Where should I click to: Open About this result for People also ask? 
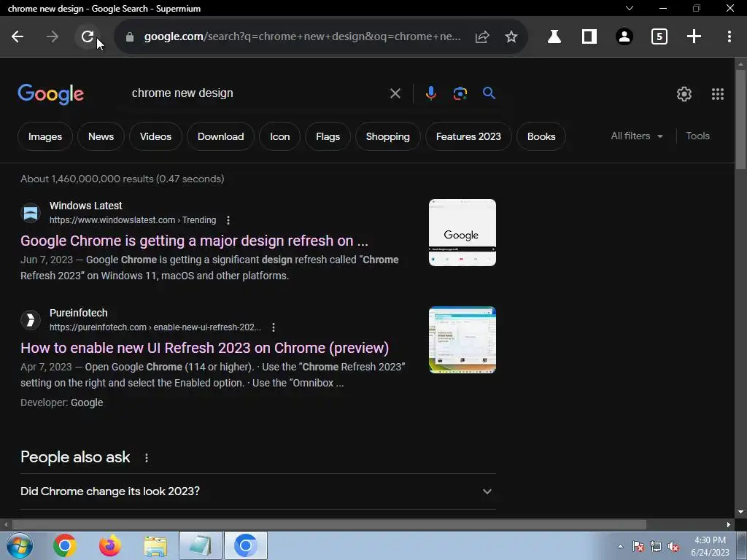(x=146, y=458)
